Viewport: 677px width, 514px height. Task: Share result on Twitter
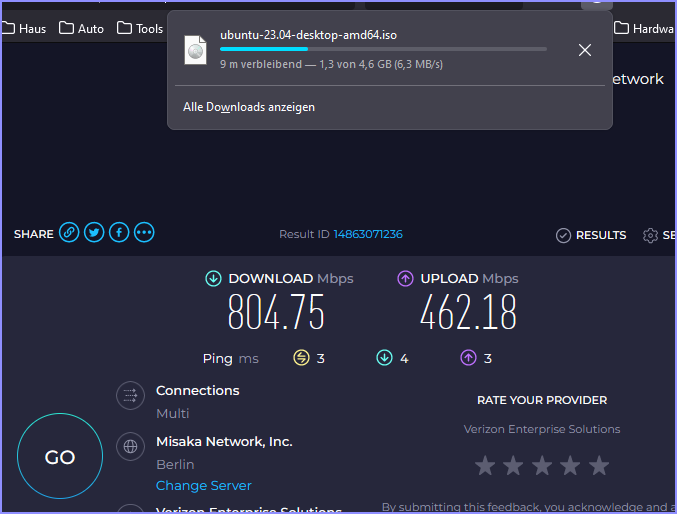click(94, 232)
